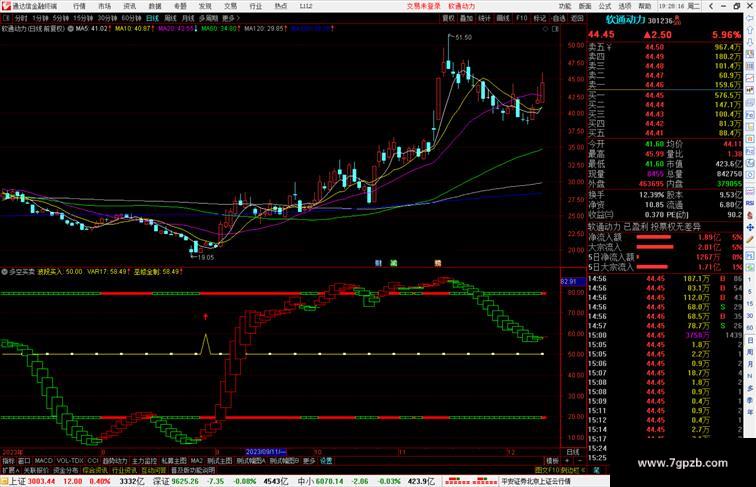Select the 多周期 multi-period view

pos(208,18)
